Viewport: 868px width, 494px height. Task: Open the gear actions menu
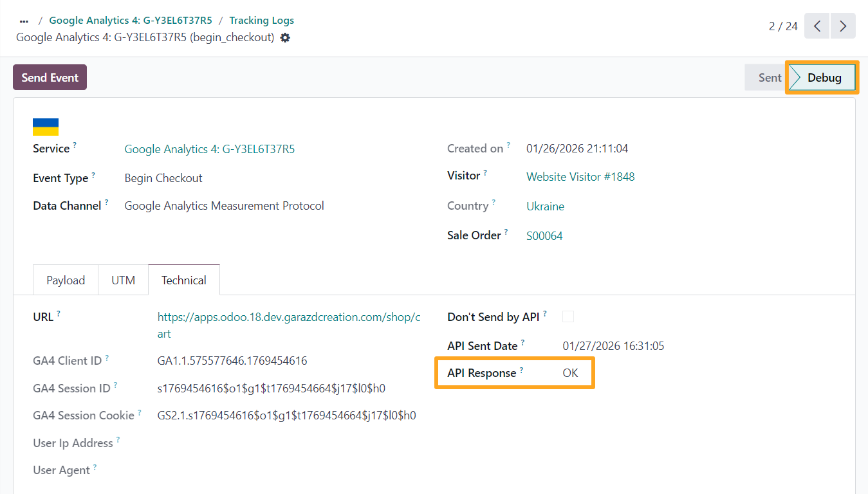point(285,38)
